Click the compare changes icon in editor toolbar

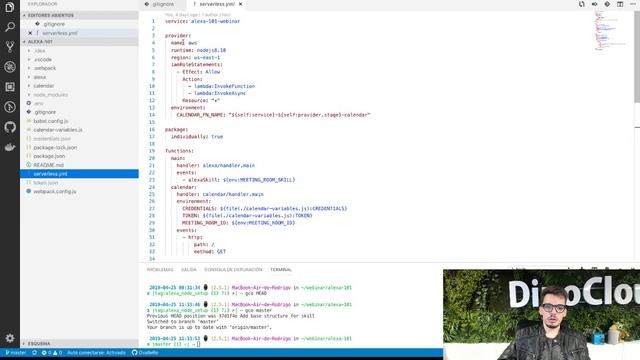(x=582, y=4)
